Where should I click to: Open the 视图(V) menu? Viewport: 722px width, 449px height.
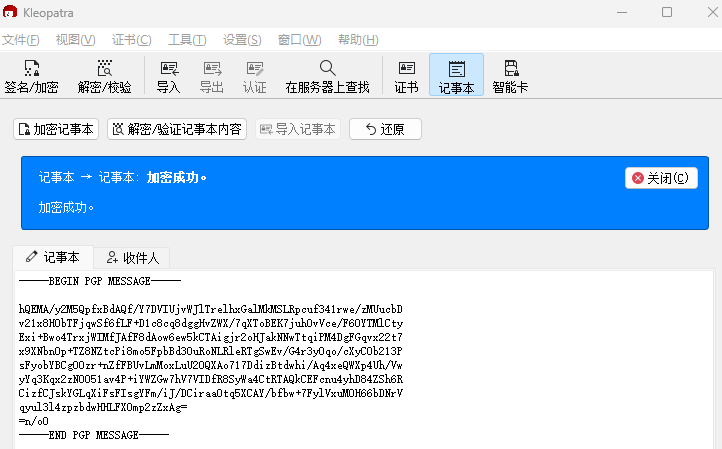[x=76, y=40]
